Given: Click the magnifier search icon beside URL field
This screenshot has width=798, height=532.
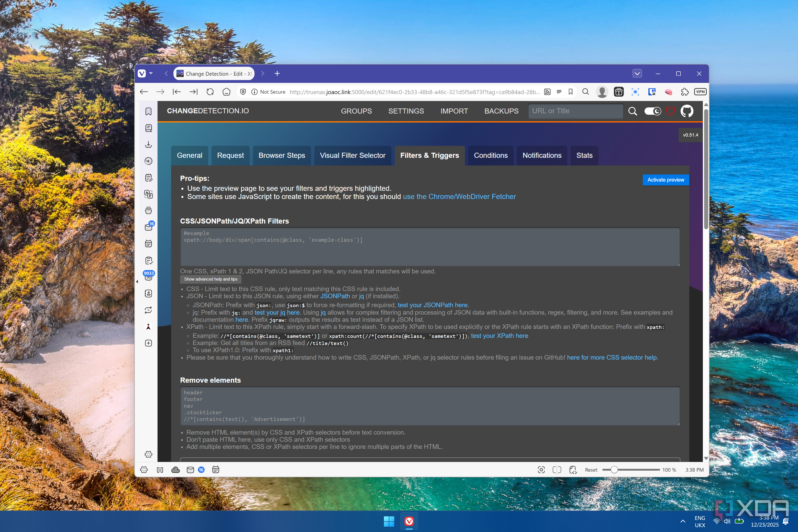Looking at the screenshot, I should pos(633,111).
